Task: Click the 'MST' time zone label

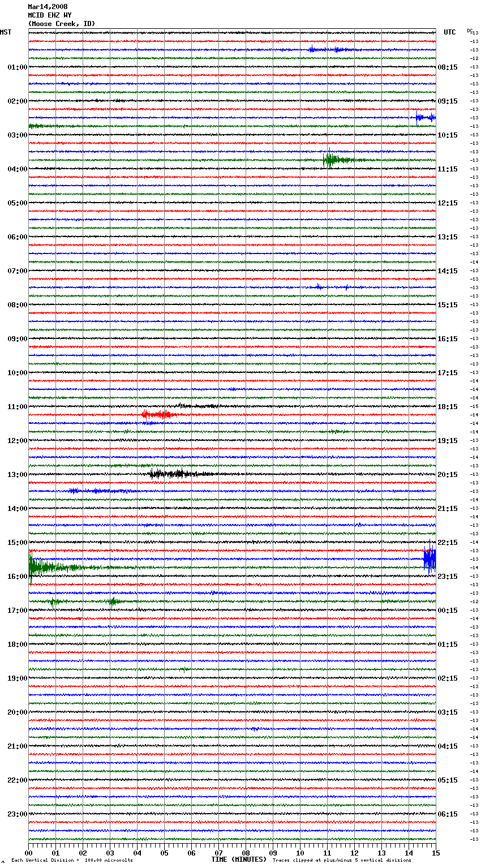Action: [x=6, y=32]
